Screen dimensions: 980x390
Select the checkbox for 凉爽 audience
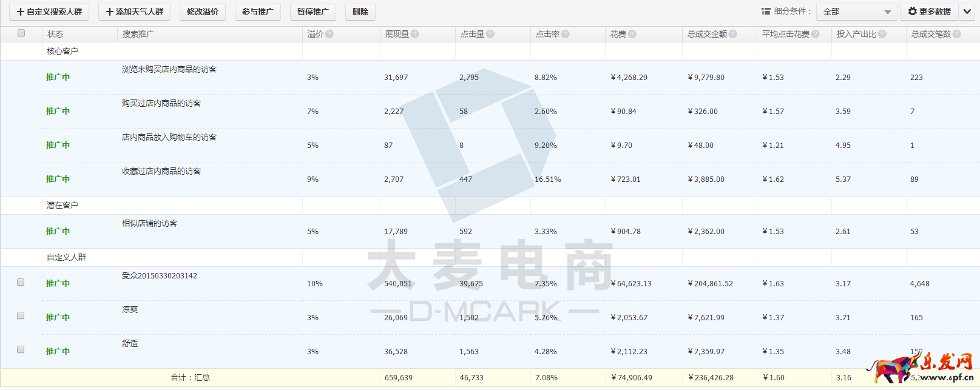coord(21,315)
